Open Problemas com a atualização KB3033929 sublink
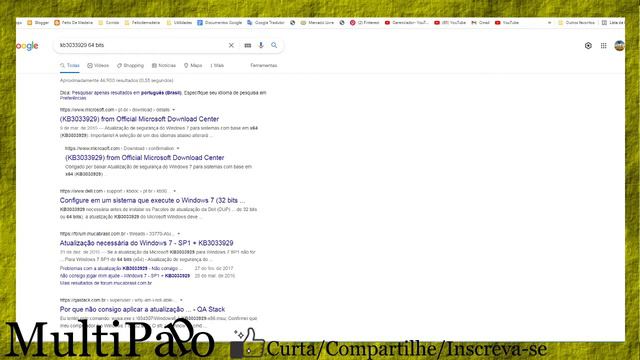This screenshot has width=640, height=360. point(122,269)
